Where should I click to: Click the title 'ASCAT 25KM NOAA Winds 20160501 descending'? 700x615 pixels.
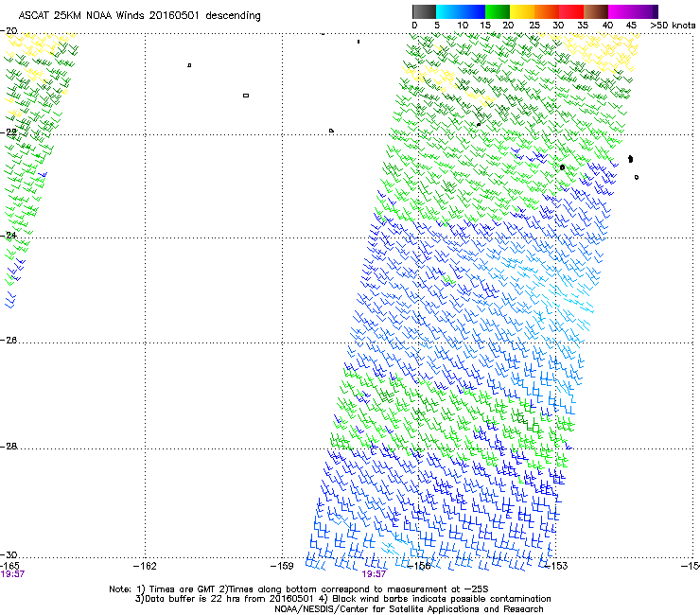(x=139, y=16)
